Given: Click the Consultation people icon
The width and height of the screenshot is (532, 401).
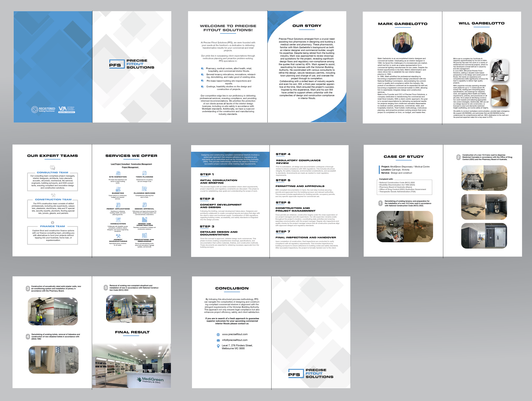Looking at the screenshot, I should pyautogui.click(x=118, y=220).
